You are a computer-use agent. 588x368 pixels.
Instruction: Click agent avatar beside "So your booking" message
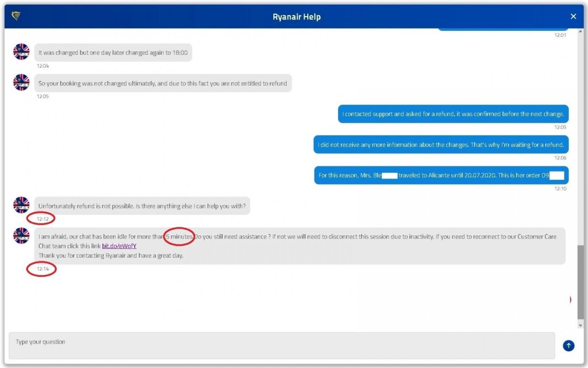[22, 82]
